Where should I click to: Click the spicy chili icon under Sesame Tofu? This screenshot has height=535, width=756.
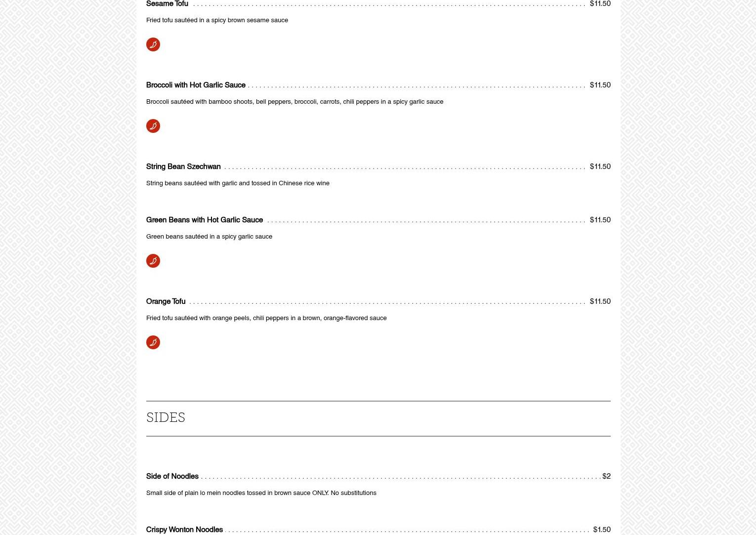[153, 44]
